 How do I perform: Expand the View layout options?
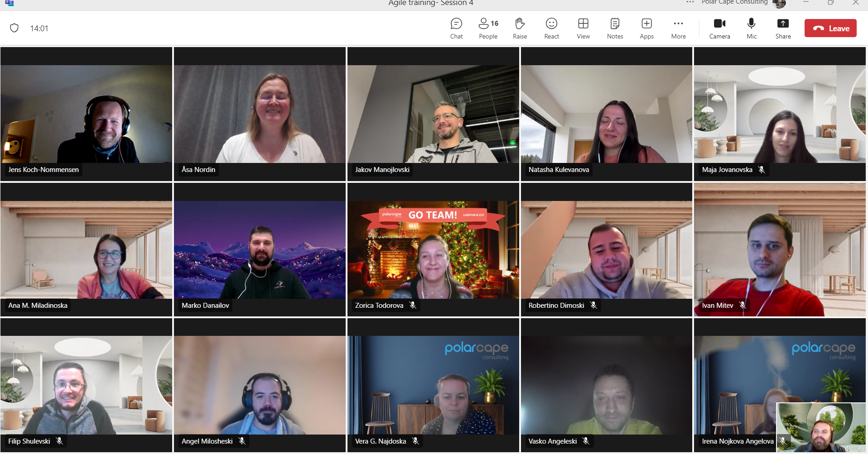click(583, 29)
